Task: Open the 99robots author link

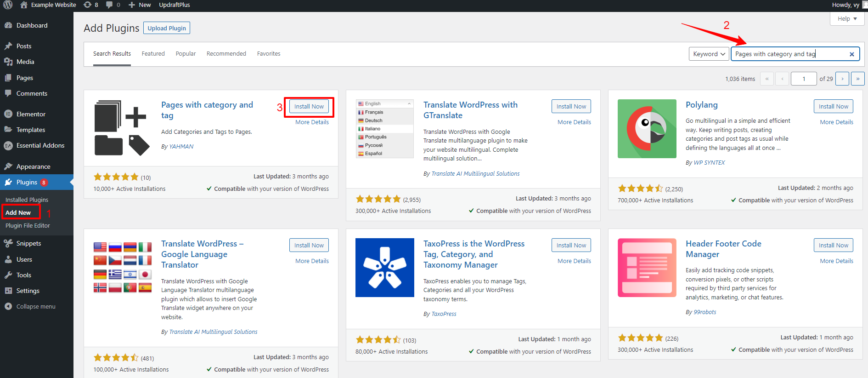Action: tap(705, 312)
